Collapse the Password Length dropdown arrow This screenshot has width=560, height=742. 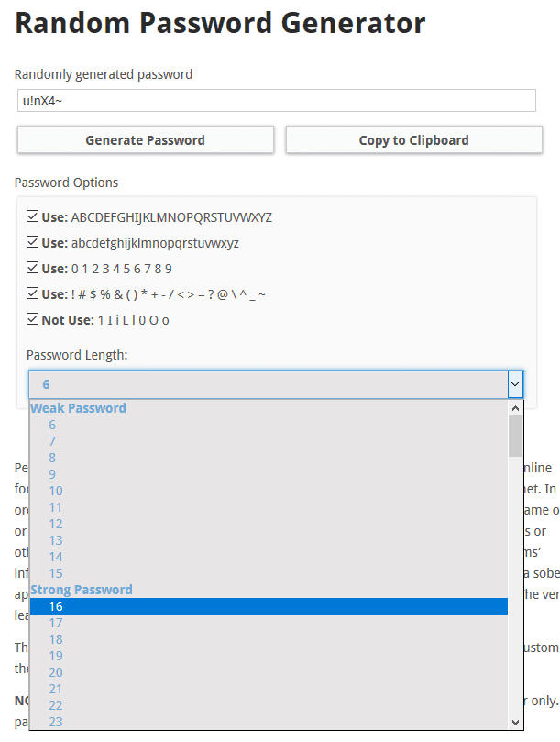515,384
